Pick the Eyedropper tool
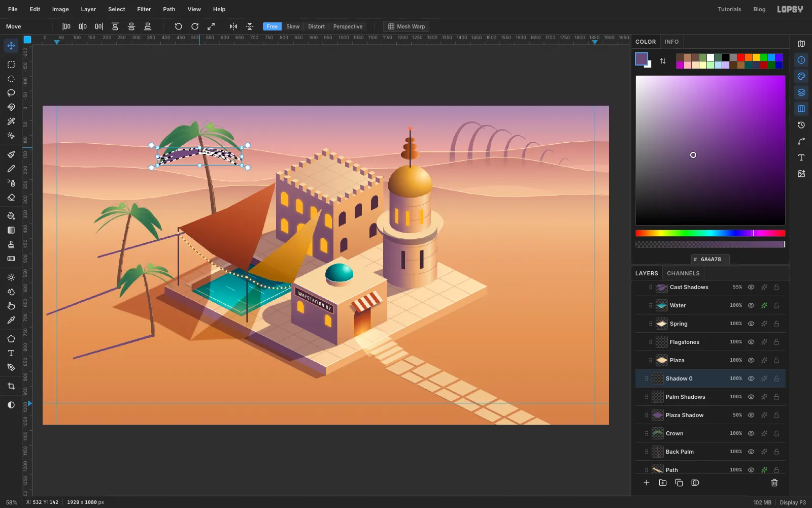Image resolution: width=812 pixels, height=508 pixels. tap(11, 320)
